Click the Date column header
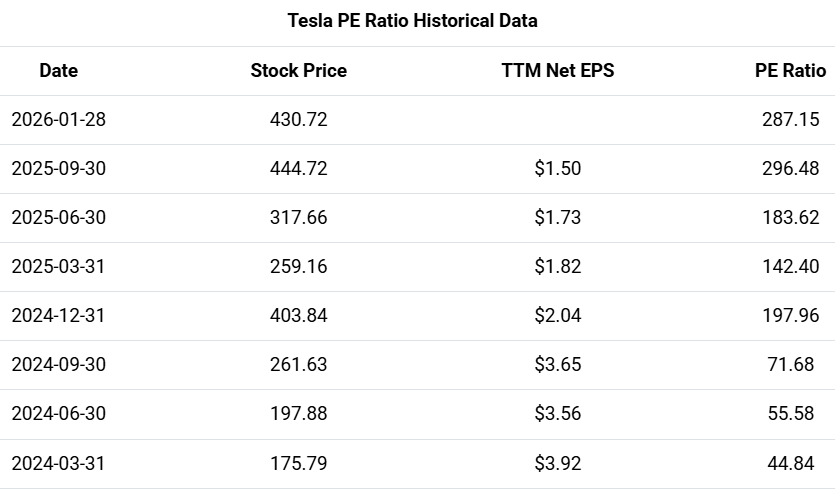 click(x=58, y=71)
